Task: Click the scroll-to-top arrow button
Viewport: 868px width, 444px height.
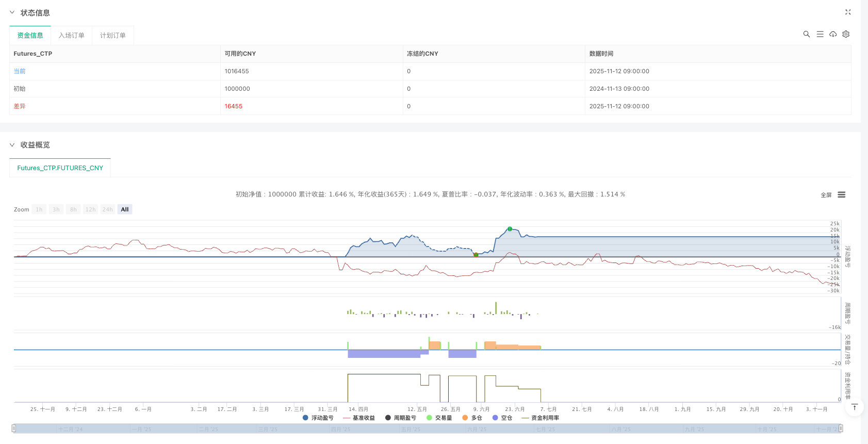Action: pos(854,407)
